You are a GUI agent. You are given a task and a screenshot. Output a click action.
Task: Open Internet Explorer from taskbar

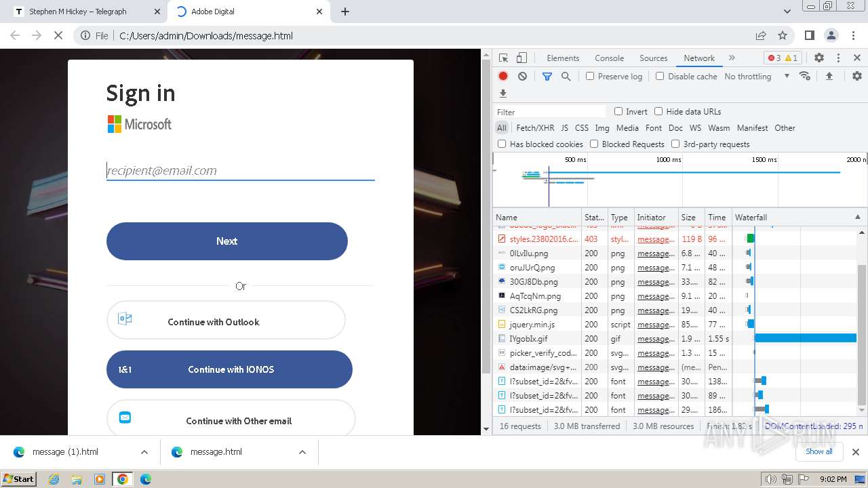54,479
